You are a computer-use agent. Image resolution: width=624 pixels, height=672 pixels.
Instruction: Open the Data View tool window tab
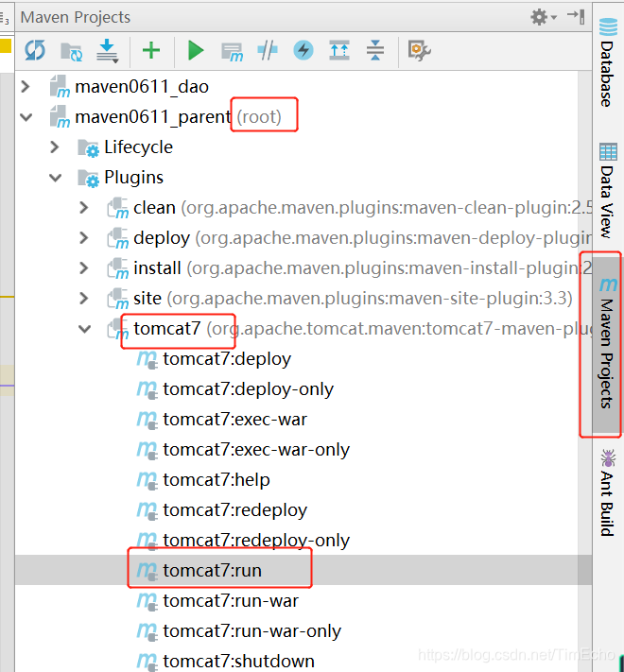pyautogui.click(x=607, y=190)
